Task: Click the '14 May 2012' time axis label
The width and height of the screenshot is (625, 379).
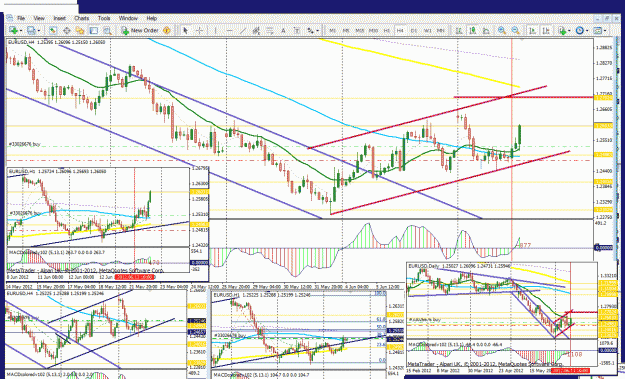Action: coord(18,287)
